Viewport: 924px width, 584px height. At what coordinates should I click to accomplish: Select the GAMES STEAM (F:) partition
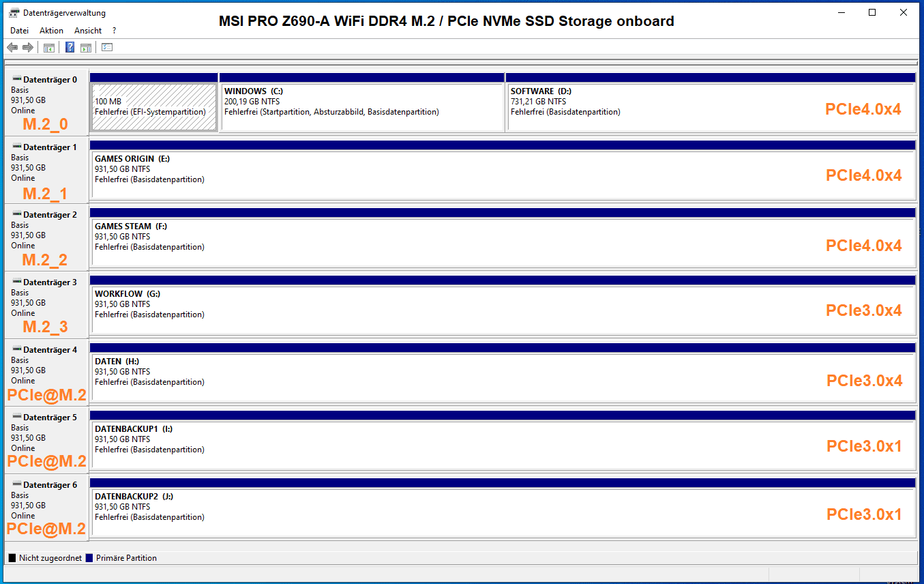tap(503, 237)
